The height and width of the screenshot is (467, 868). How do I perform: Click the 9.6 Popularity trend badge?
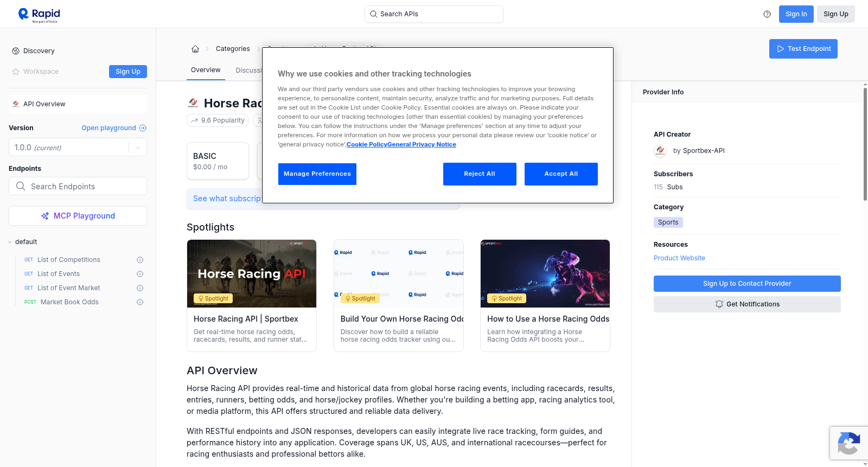click(x=218, y=120)
